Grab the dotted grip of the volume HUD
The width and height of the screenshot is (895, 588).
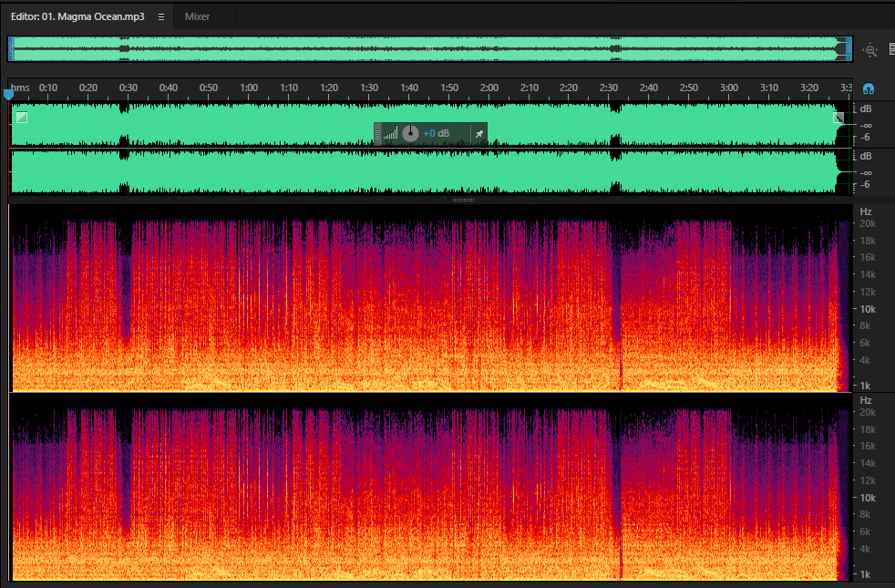(x=377, y=134)
